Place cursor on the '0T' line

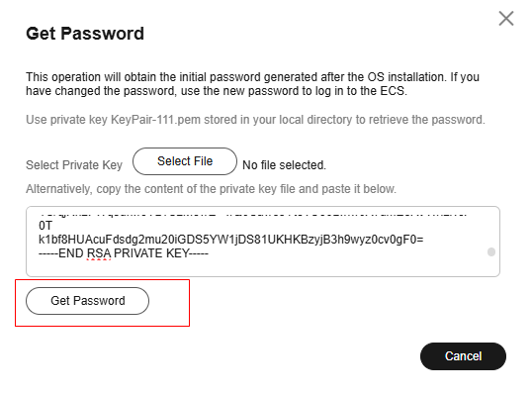click(x=45, y=226)
